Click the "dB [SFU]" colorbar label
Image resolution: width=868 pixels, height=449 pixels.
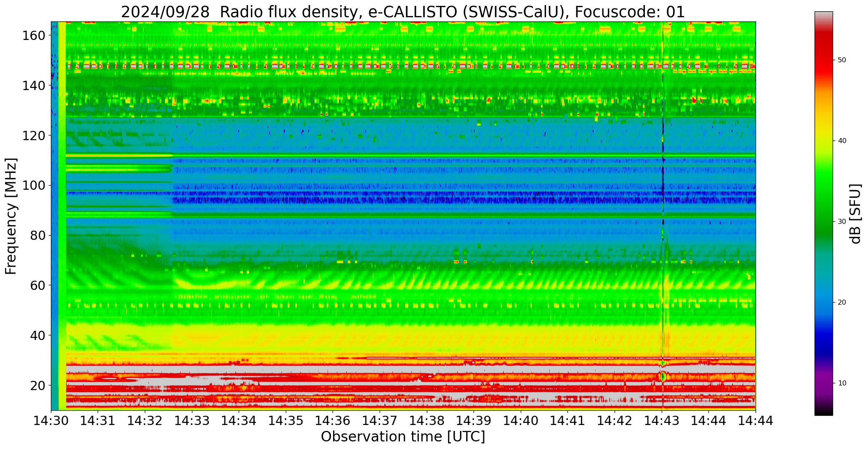tap(856, 214)
